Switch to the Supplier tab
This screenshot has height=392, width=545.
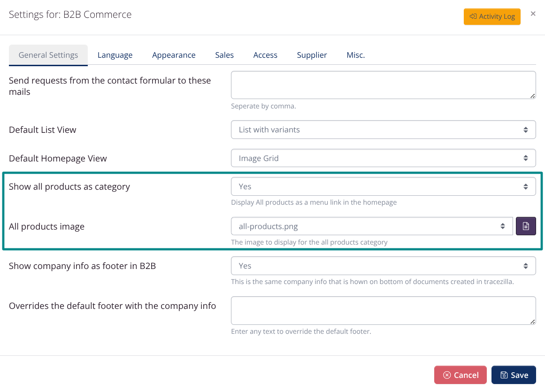(x=312, y=55)
